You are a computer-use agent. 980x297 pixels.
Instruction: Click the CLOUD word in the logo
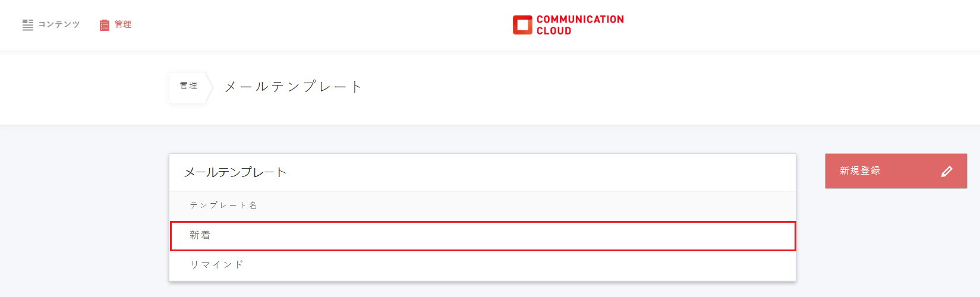click(x=554, y=31)
